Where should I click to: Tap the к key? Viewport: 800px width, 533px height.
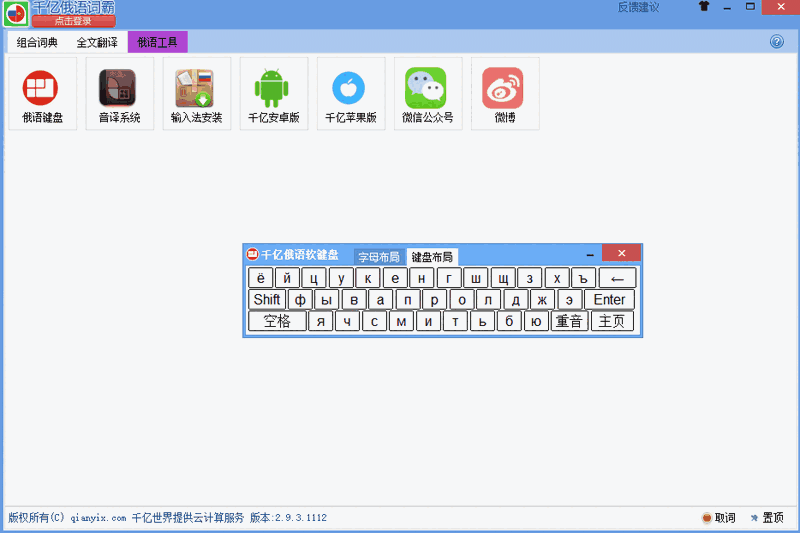pyautogui.click(x=368, y=278)
